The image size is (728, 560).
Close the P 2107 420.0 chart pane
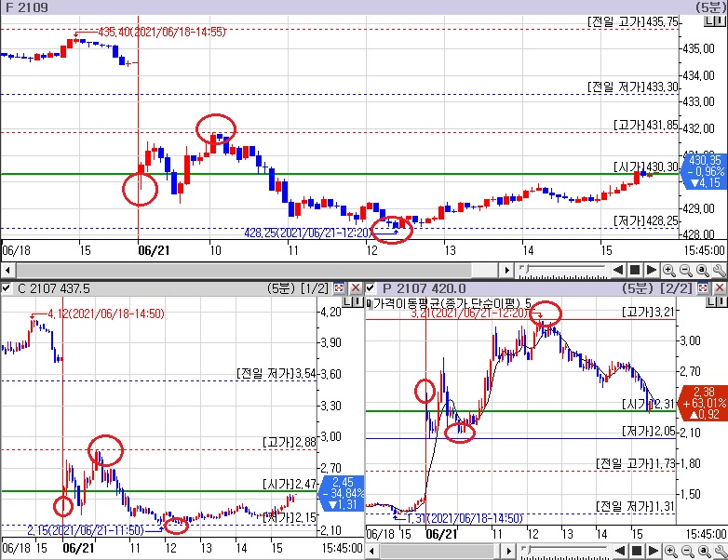pos(720,288)
